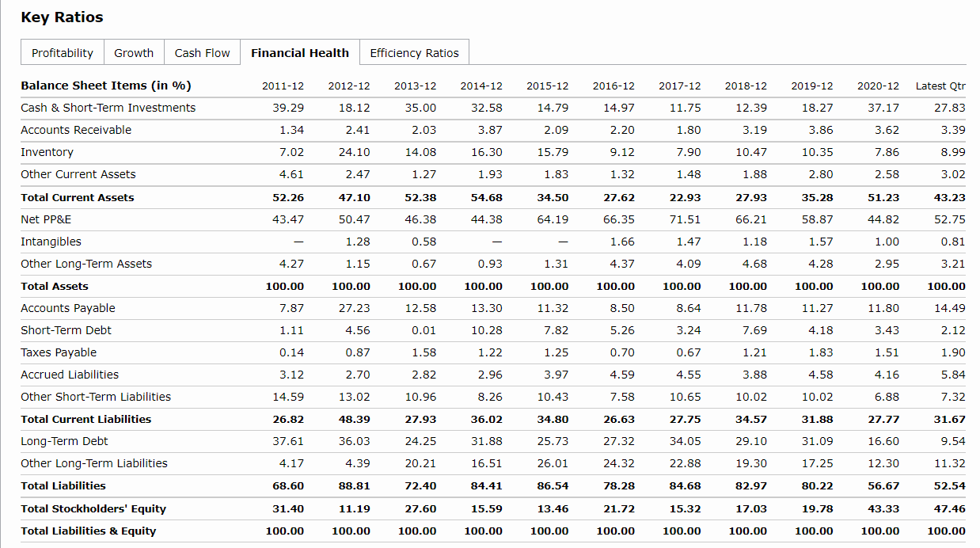This screenshot has height=548, width=980.
Task: Select the Net PP&E row label
Action: pos(46,219)
